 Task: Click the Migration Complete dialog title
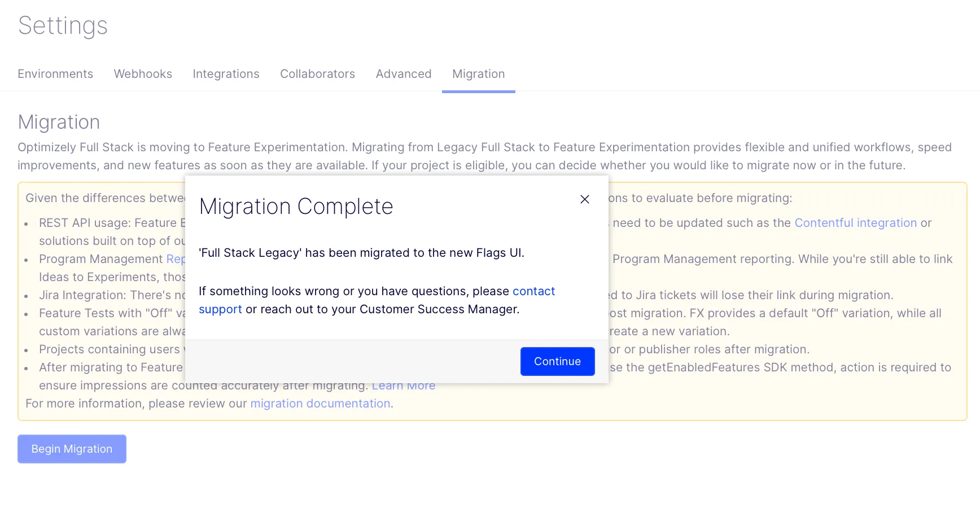point(296,207)
